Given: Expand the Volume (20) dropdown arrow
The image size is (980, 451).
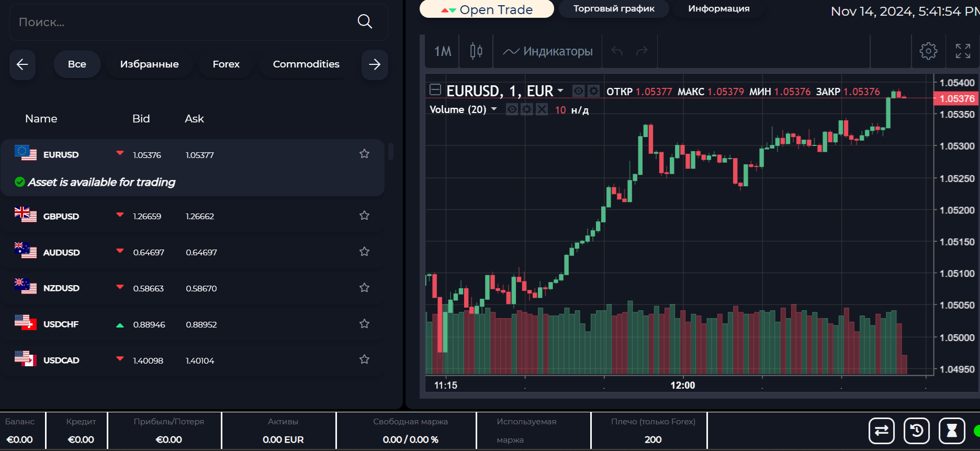Looking at the screenshot, I should pos(493,109).
